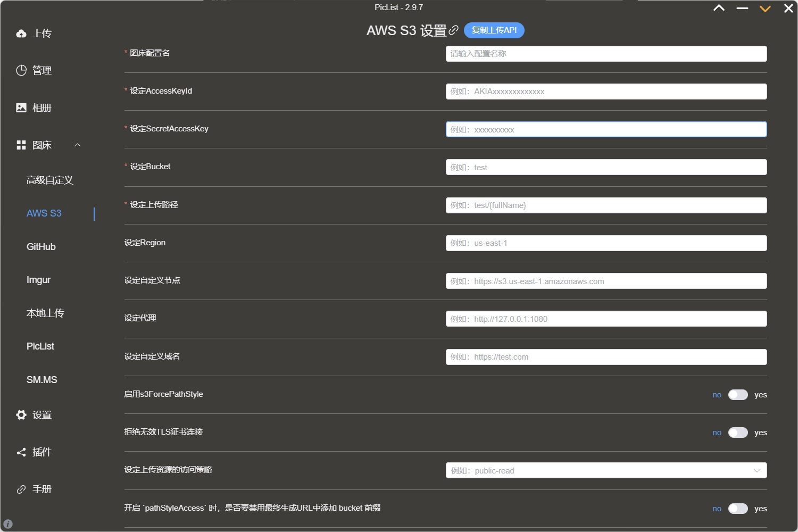Click the orange down-chevron in title bar
798x532 pixels.
click(765, 9)
